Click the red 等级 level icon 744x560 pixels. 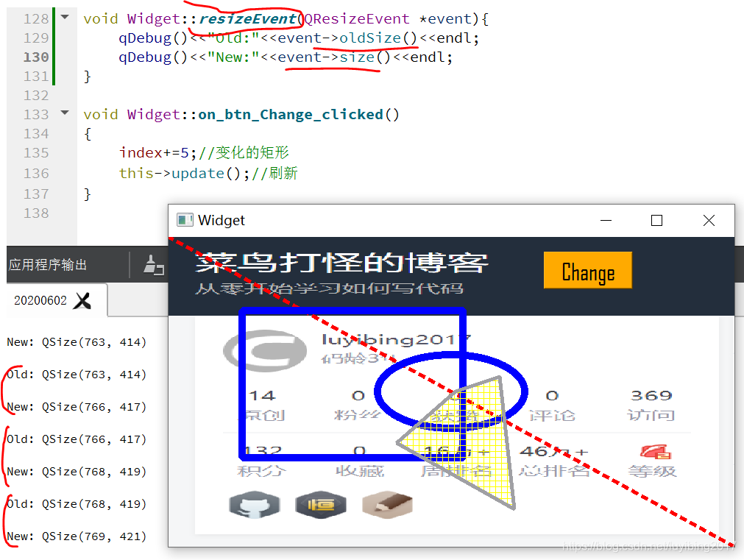[x=655, y=452]
